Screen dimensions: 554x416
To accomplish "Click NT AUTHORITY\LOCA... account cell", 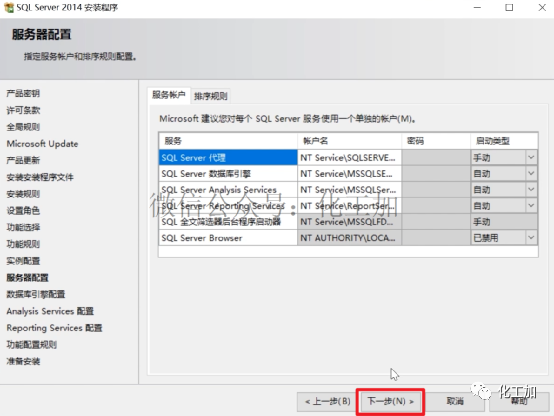I will click(349, 238).
